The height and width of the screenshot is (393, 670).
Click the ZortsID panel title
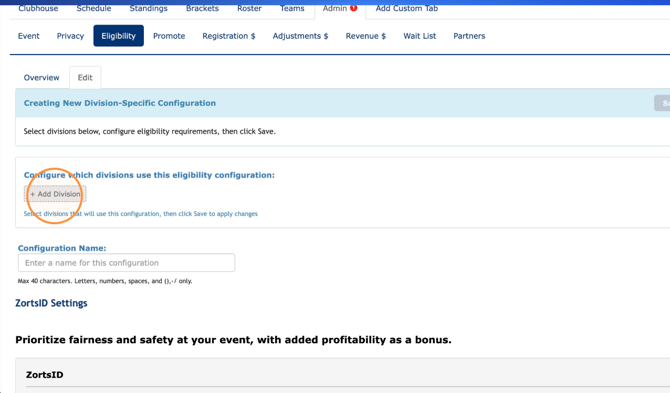(x=44, y=375)
